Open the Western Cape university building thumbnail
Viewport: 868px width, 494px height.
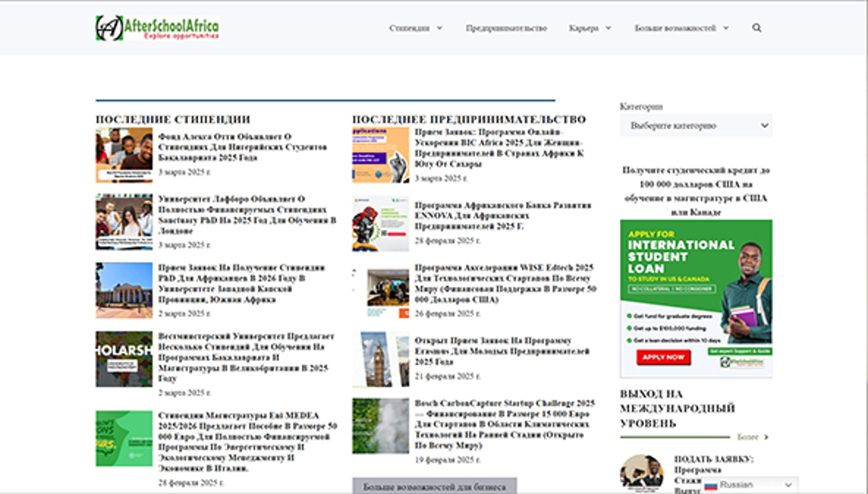(x=124, y=290)
